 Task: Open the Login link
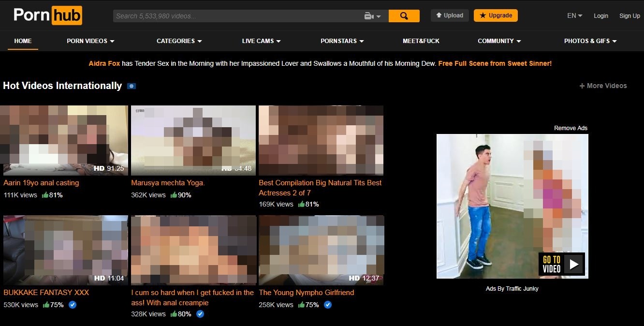(x=601, y=16)
